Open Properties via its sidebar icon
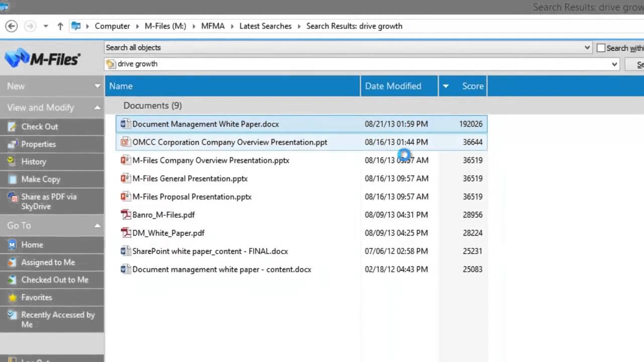The height and width of the screenshot is (362, 644). 12,144
